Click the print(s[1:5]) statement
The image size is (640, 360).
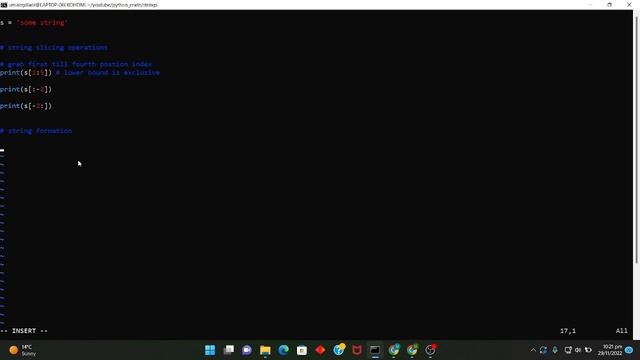pos(26,73)
